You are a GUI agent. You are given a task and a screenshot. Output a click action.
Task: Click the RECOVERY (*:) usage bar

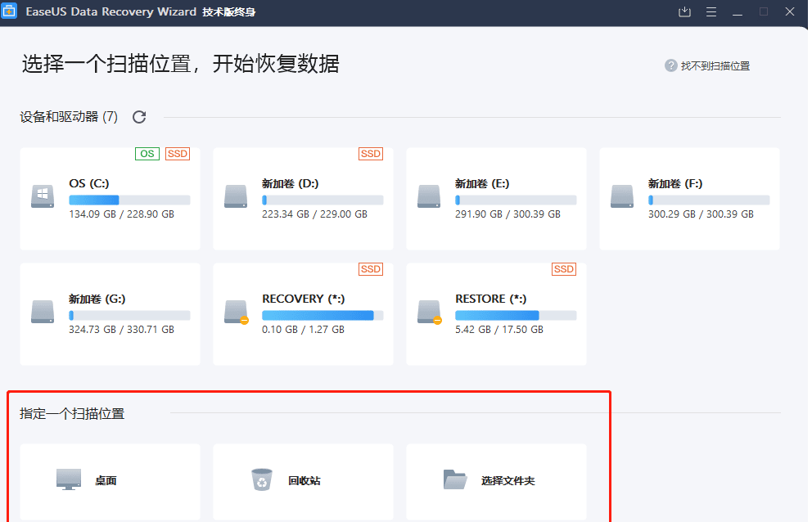pos(323,315)
